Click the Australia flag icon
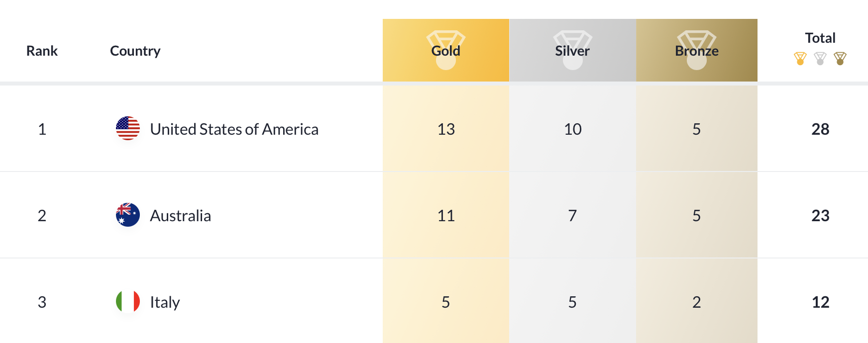 [128, 215]
